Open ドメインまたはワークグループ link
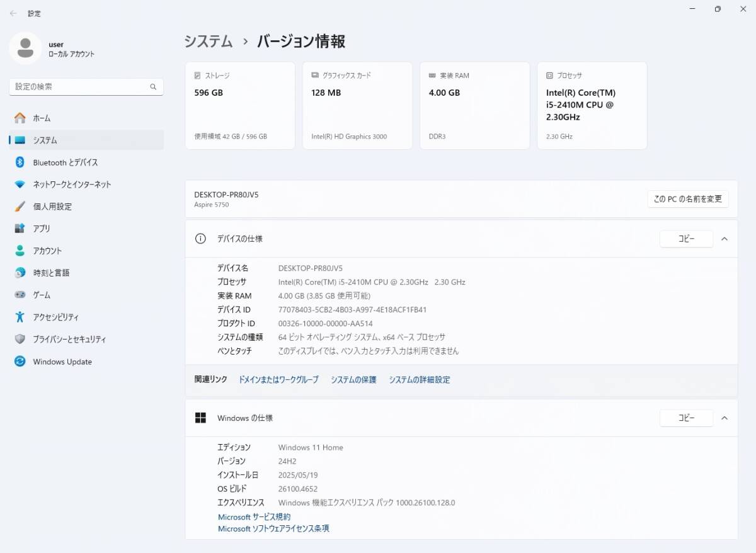Image resolution: width=756 pixels, height=553 pixels. coord(278,380)
